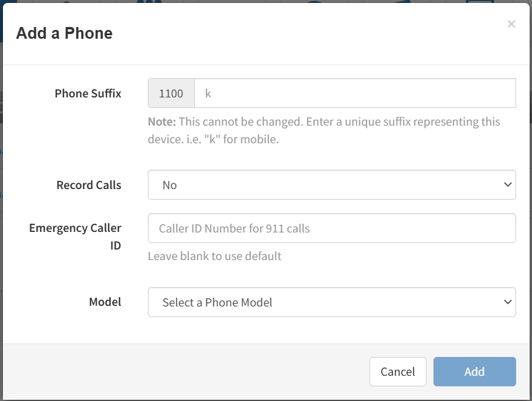This screenshot has width=532, height=401.
Task: Click the Select a Phone Model placeholder text
Action: [217, 302]
